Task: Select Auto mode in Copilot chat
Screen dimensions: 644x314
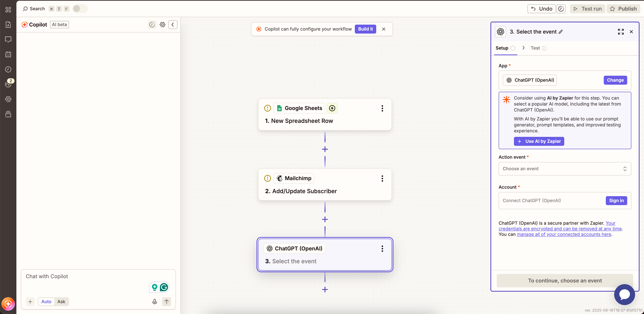Action: (46, 302)
